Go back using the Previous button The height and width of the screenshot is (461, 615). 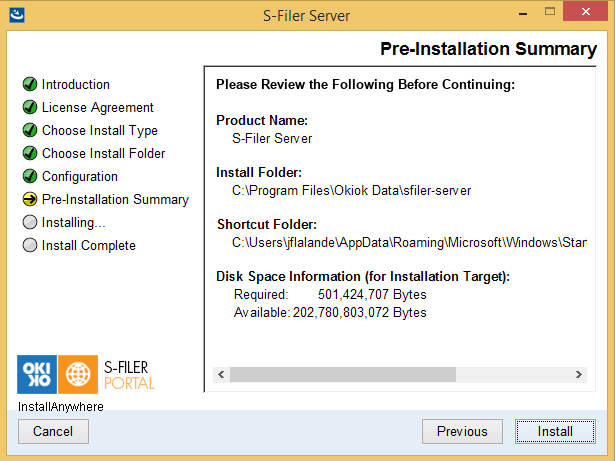[462, 432]
